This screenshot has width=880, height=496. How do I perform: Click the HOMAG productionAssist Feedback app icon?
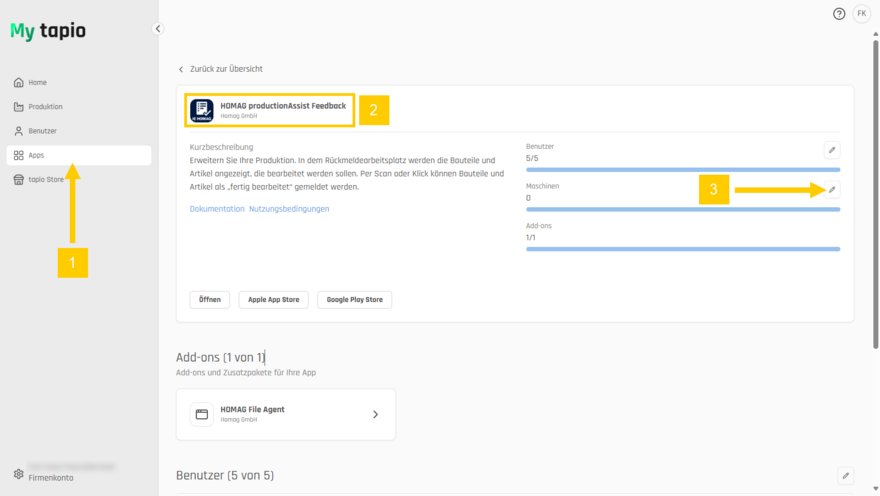point(201,111)
